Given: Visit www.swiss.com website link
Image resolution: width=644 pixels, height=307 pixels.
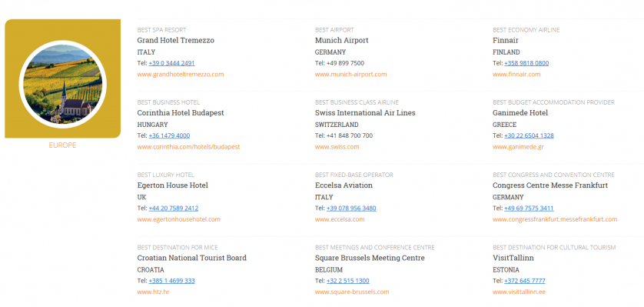Looking at the screenshot, I should click(x=337, y=147).
